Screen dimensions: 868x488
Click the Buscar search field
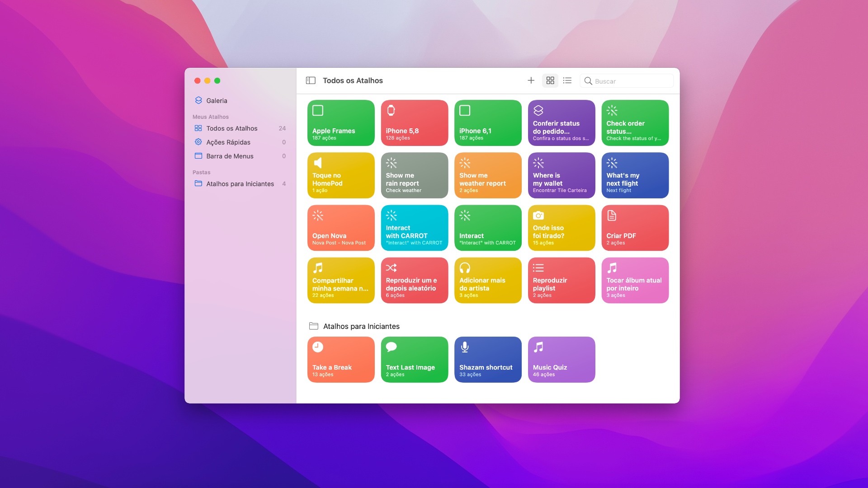[627, 80]
